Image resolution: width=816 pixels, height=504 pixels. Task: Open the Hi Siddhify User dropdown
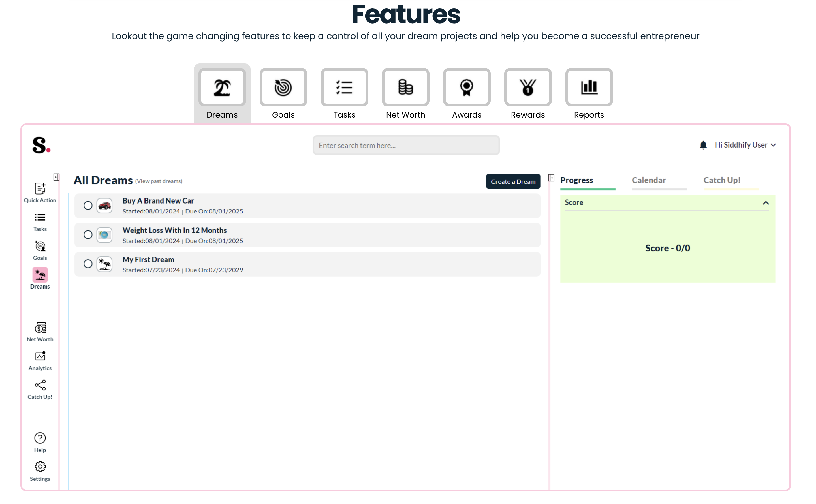(x=745, y=145)
